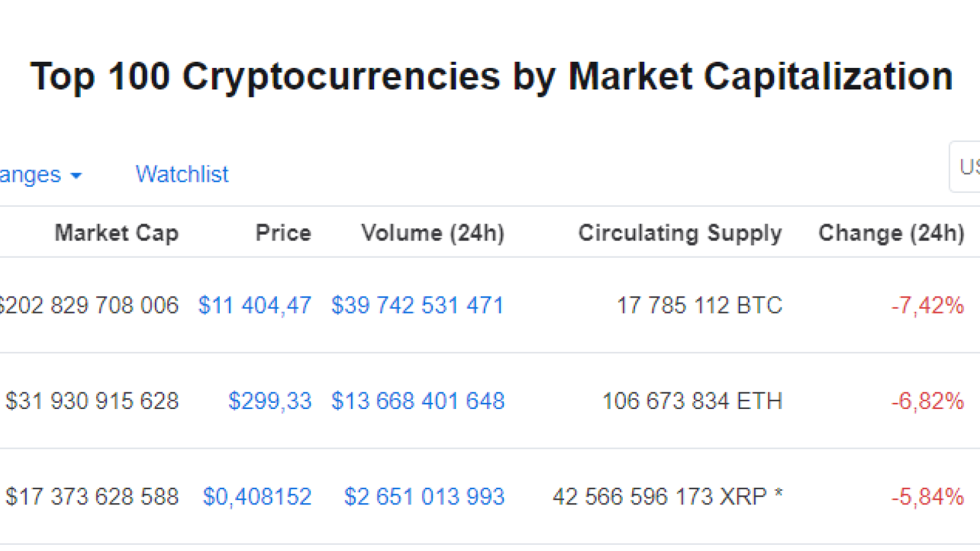Open the USD currency selector
980x551 pixels.
point(965,167)
